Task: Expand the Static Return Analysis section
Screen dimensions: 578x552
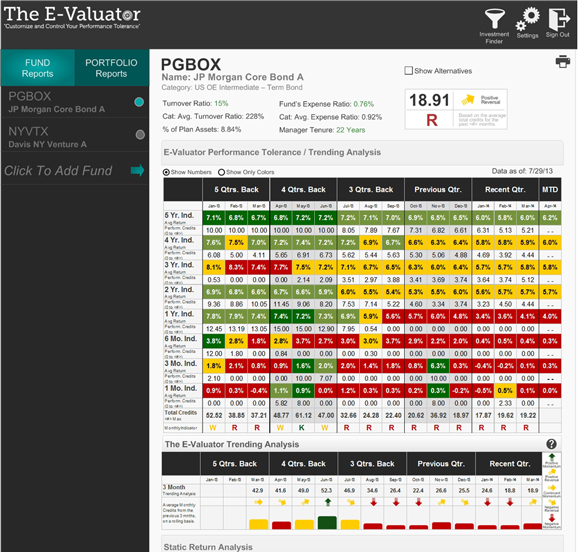Action: [362, 545]
